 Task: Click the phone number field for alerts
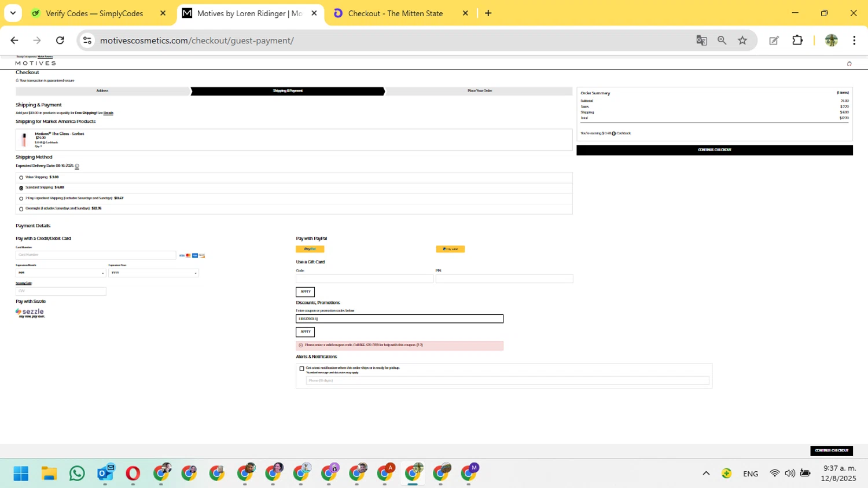[507, 380]
